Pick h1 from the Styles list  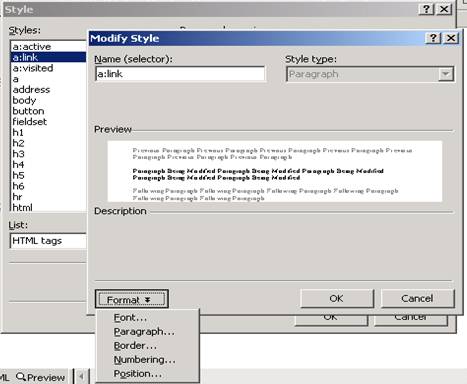48,132
